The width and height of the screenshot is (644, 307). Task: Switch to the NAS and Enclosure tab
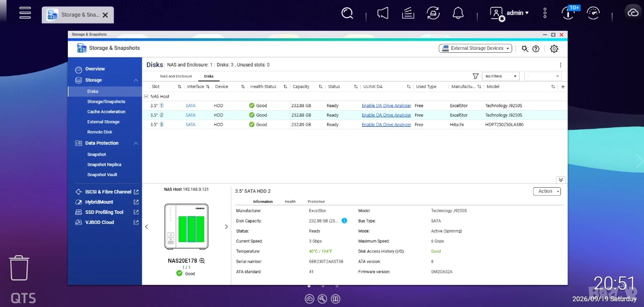[x=176, y=76]
